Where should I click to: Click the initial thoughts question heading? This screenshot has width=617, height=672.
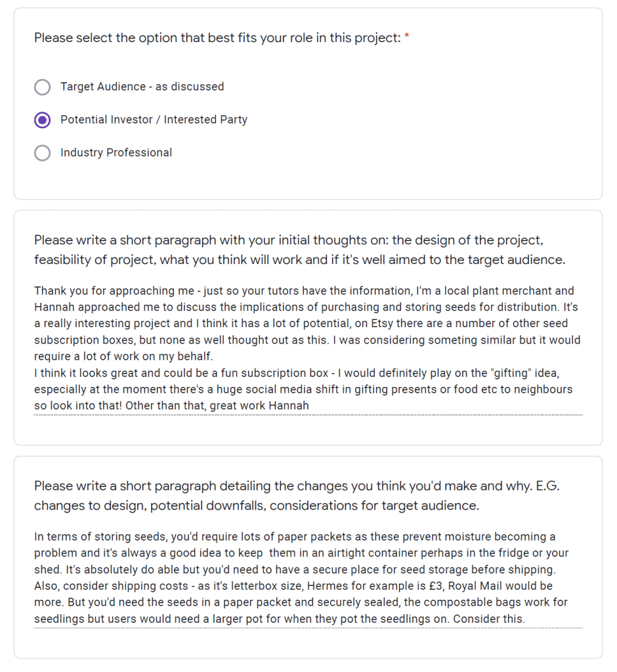click(x=299, y=250)
